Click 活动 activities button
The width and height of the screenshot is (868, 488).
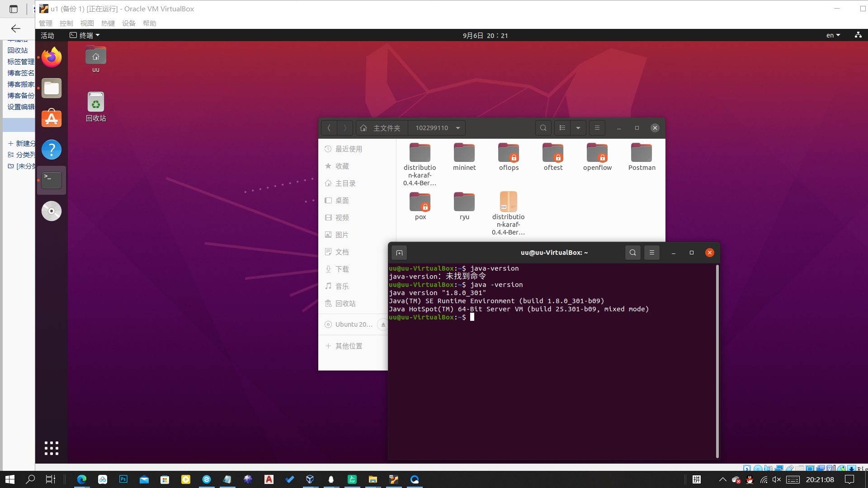point(47,35)
